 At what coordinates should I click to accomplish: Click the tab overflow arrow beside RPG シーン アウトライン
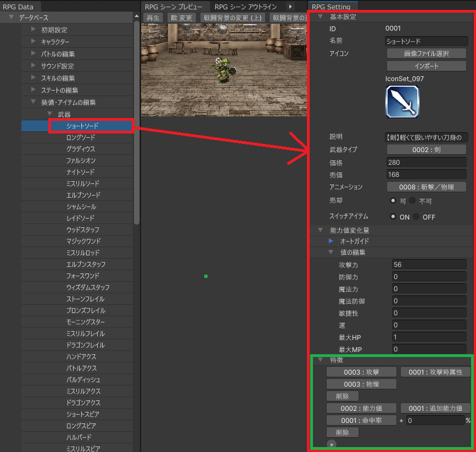pyautogui.click(x=291, y=7)
